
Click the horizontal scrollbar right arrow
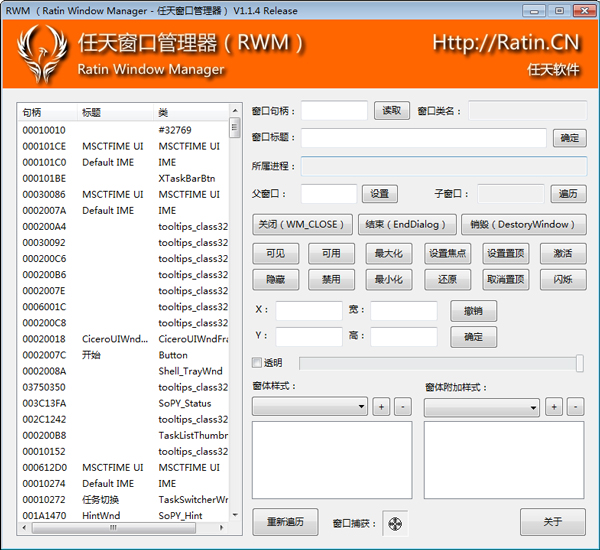coord(221,527)
